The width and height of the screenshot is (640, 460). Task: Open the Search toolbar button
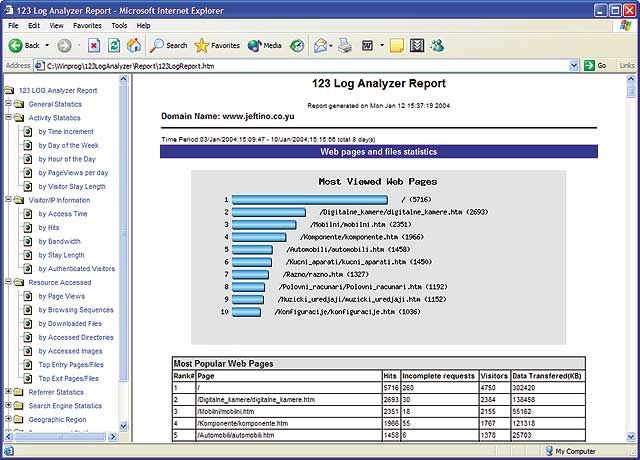[x=168, y=45]
